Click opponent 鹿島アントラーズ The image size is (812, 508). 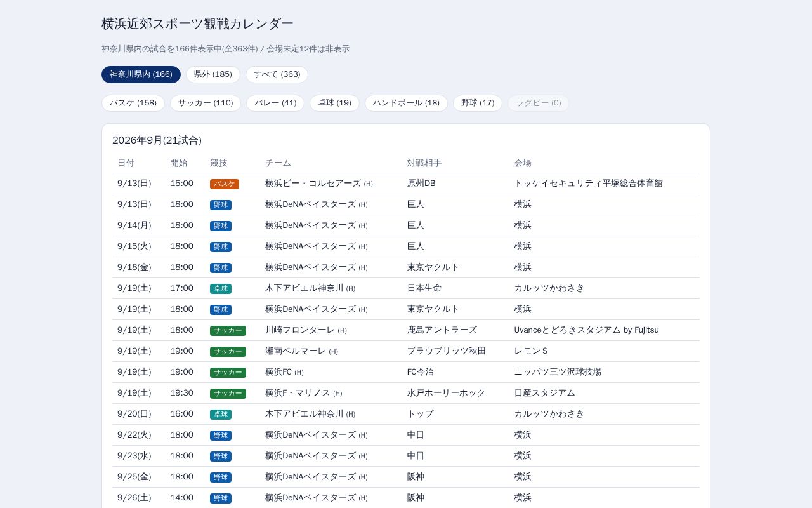pyautogui.click(x=442, y=330)
